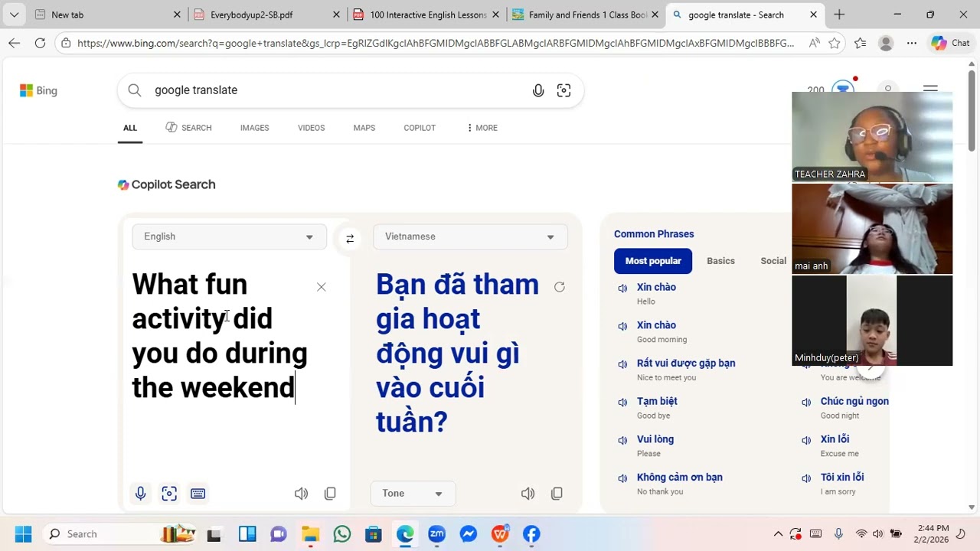The image size is (980, 551).
Task: Open Bing visual search camera
Action: (564, 90)
